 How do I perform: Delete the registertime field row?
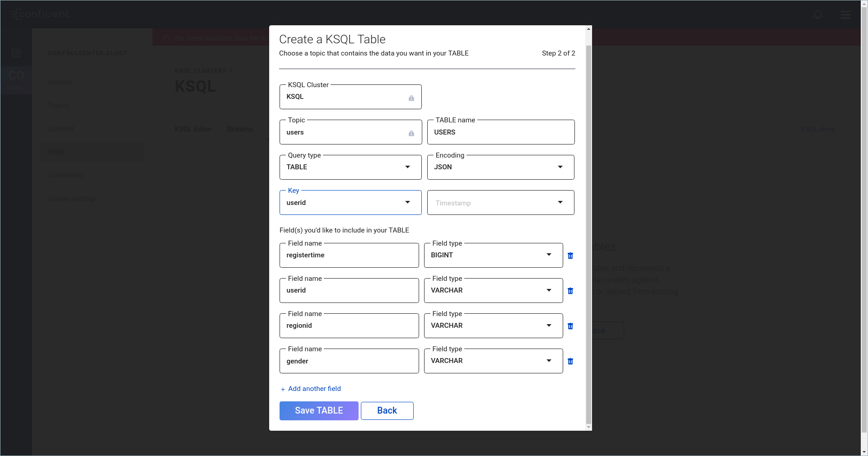click(570, 256)
